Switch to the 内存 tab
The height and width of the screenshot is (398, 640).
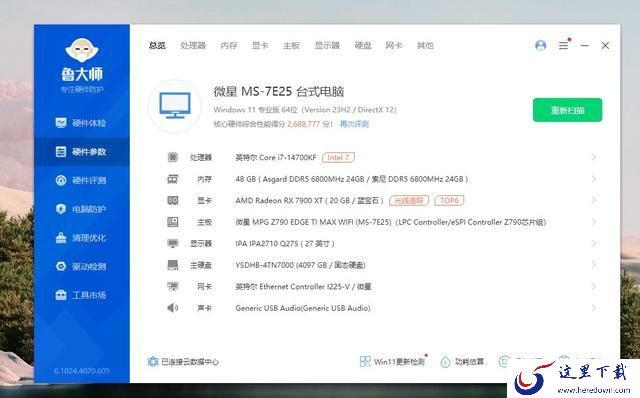[x=229, y=45]
